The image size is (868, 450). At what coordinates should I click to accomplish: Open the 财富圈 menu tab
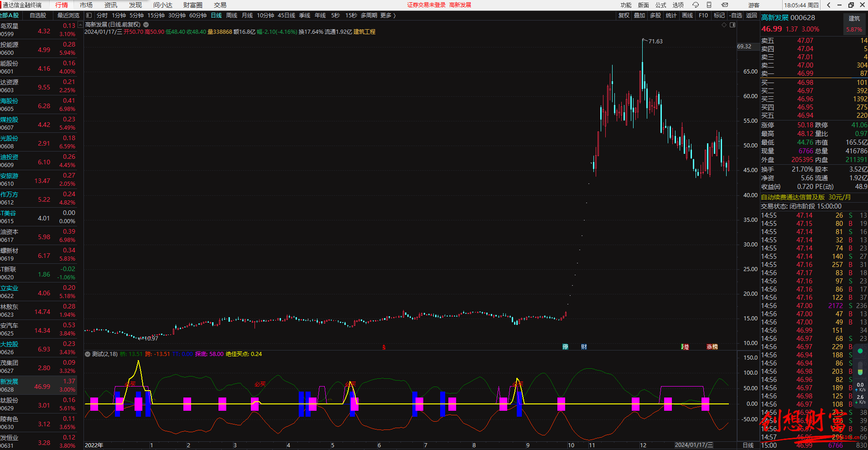[x=193, y=5]
